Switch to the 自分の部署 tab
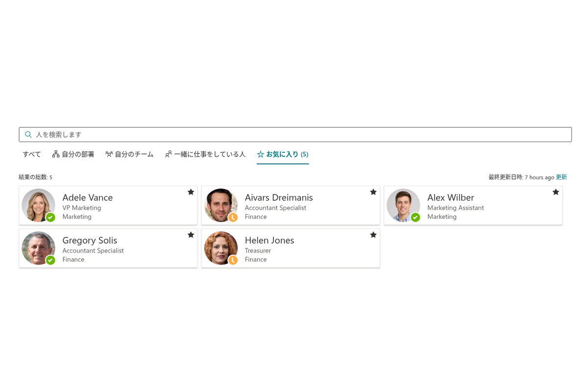 pyautogui.click(x=73, y=154)
